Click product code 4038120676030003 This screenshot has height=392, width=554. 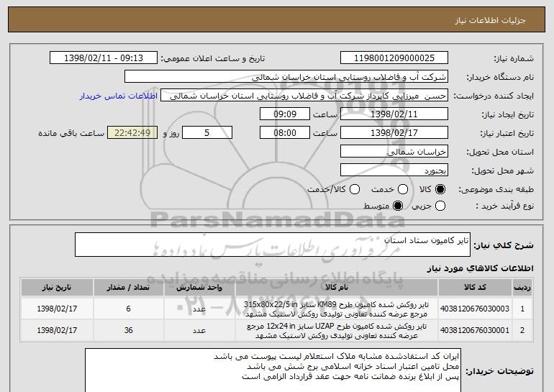[x=475, y=309]
